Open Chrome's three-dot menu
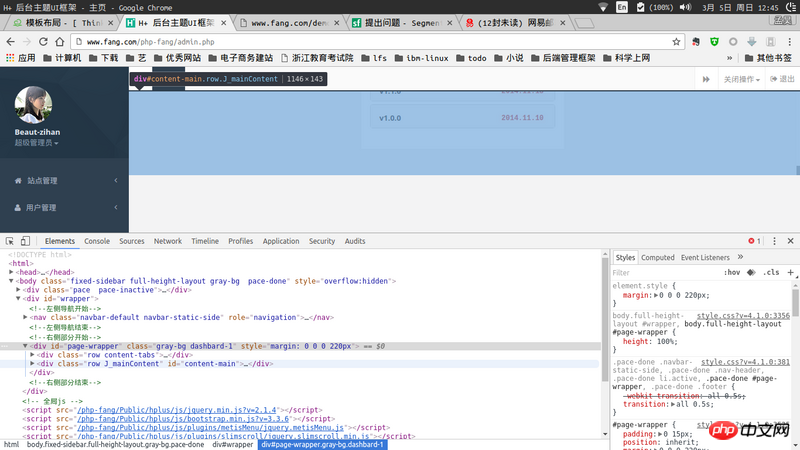 pos(789,42)
